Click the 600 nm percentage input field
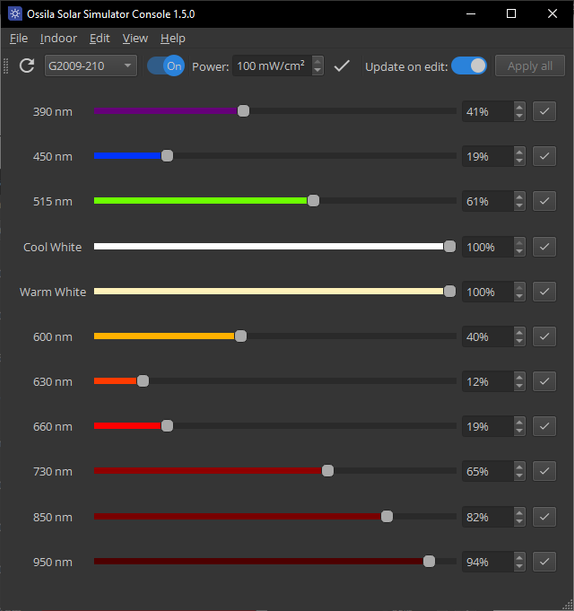The height and width of the screenshot is (611, 574). click(487, 337)
